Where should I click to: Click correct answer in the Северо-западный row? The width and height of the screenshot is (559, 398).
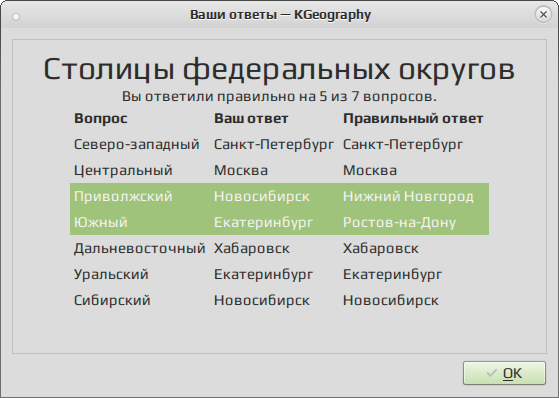pos(403,144)
